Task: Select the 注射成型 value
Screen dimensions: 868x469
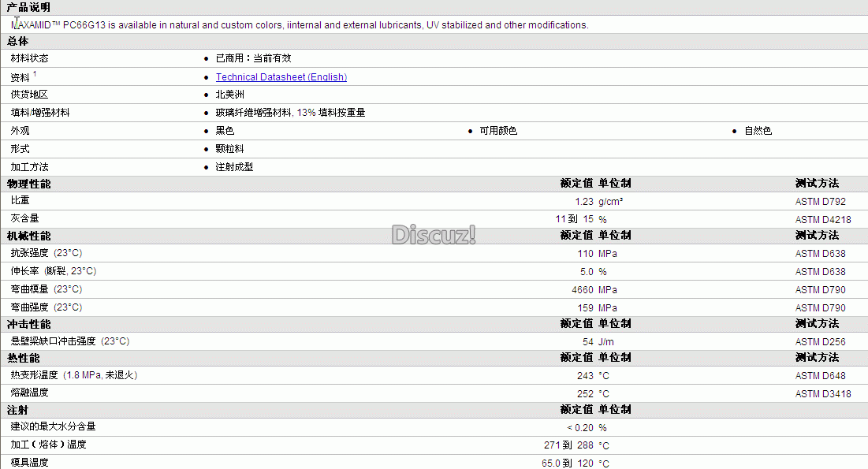Action: [x=234, y=166]
